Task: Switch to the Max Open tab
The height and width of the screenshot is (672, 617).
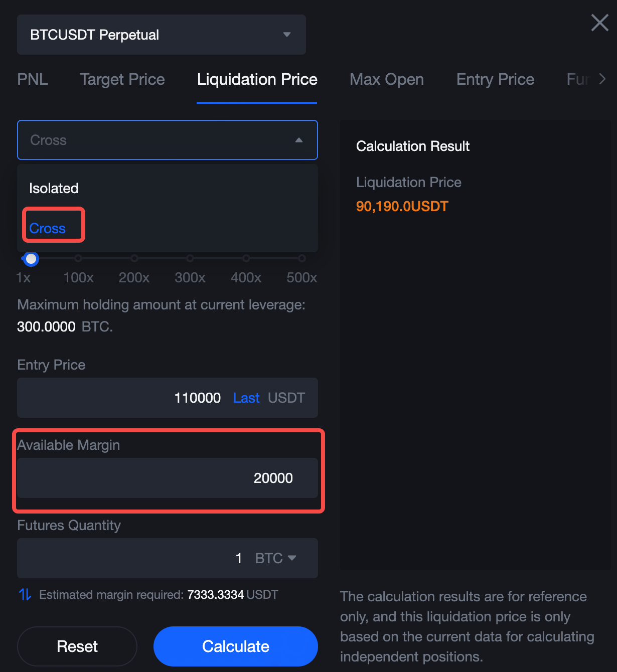Action: point(386,79)
